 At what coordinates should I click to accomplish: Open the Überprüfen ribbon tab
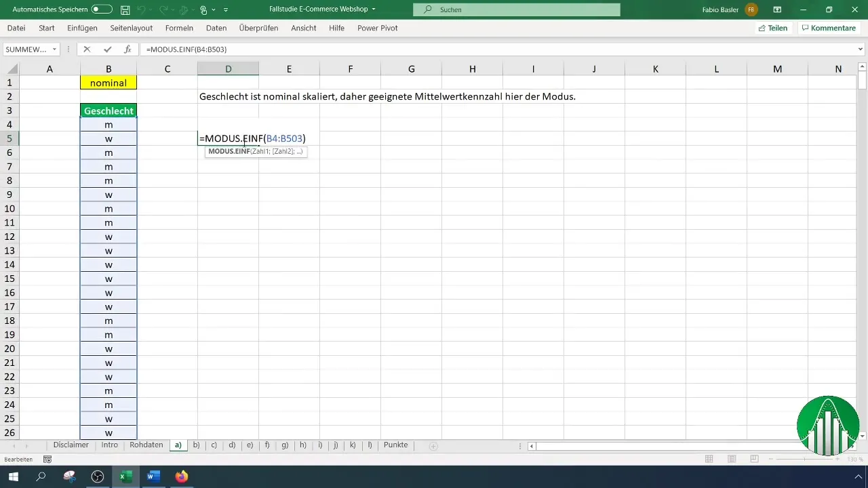[258, 28]
